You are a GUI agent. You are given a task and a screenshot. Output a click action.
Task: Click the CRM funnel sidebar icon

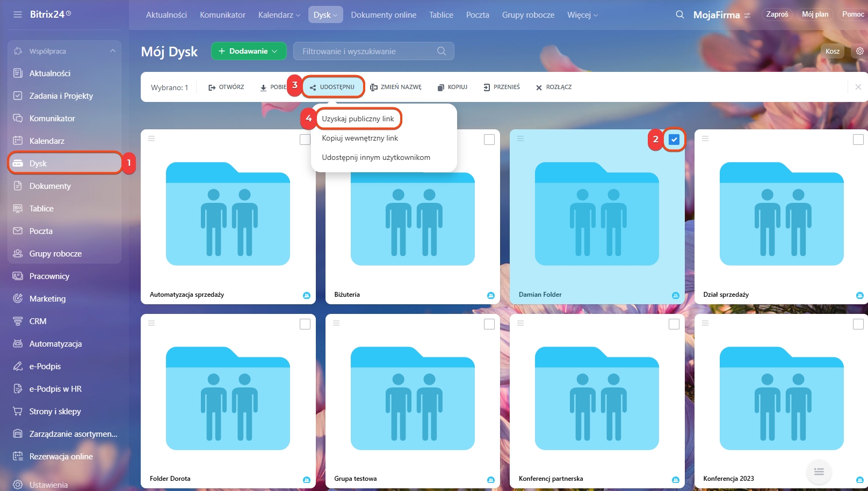tap(18, 321)
